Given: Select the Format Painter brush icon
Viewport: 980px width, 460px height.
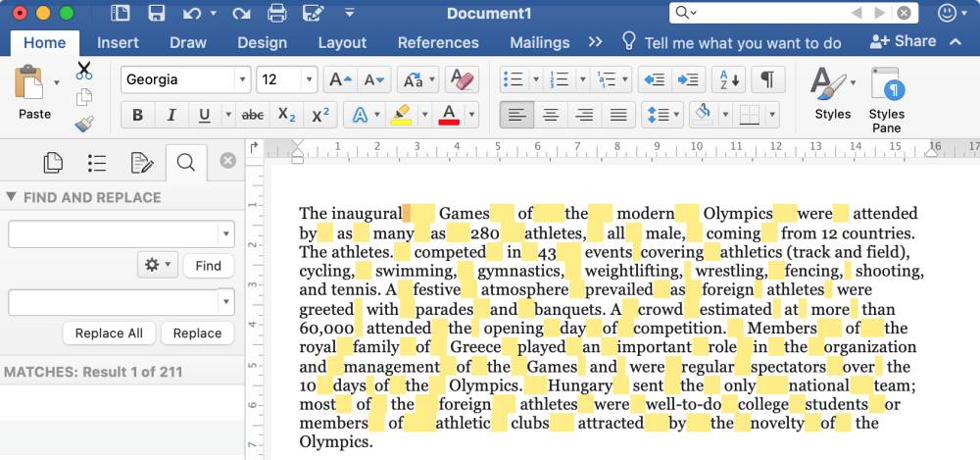Looking at the screenshot, I should (x=83, y=124).
